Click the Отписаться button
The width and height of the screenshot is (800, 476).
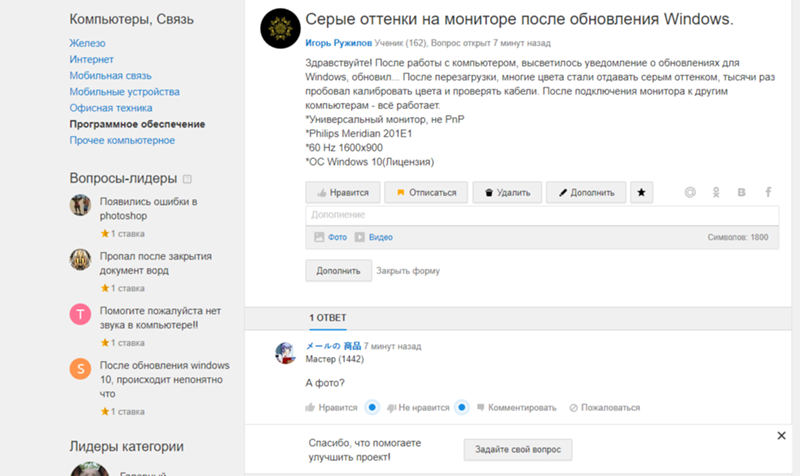coord(426,192)
